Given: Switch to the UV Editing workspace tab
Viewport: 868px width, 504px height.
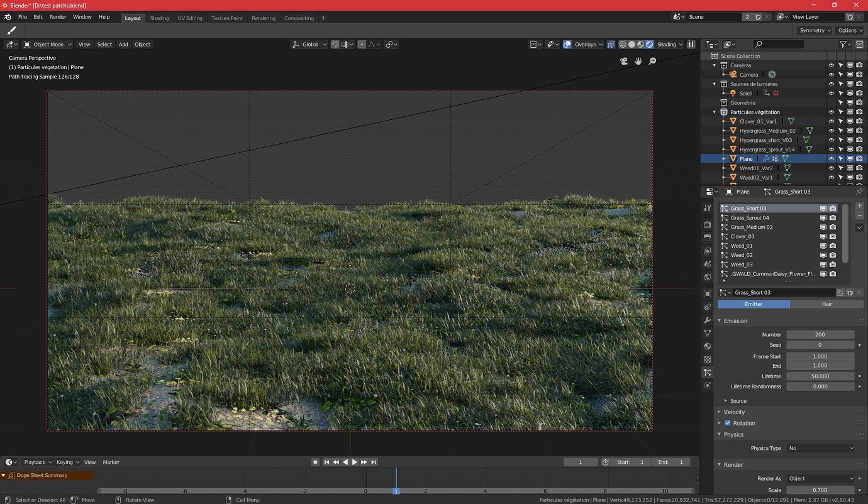Looking at the screenshot, I should click(x=190, y=18).
